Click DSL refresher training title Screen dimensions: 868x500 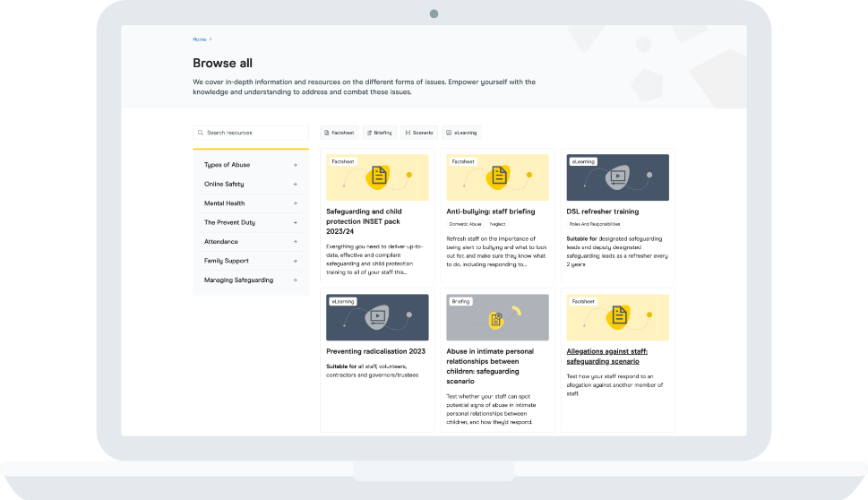602,211
